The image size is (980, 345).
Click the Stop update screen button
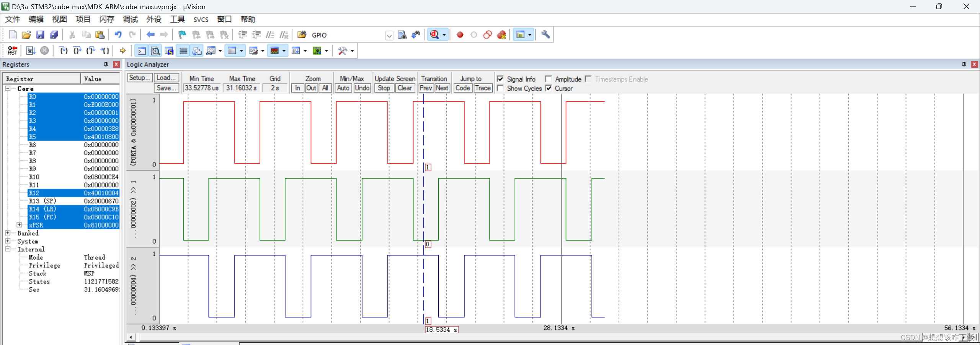[384, 88]
